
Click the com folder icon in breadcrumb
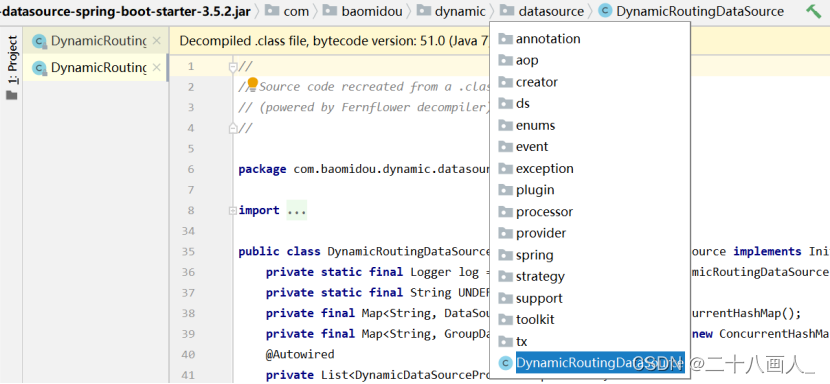click(x=272, y=10)
